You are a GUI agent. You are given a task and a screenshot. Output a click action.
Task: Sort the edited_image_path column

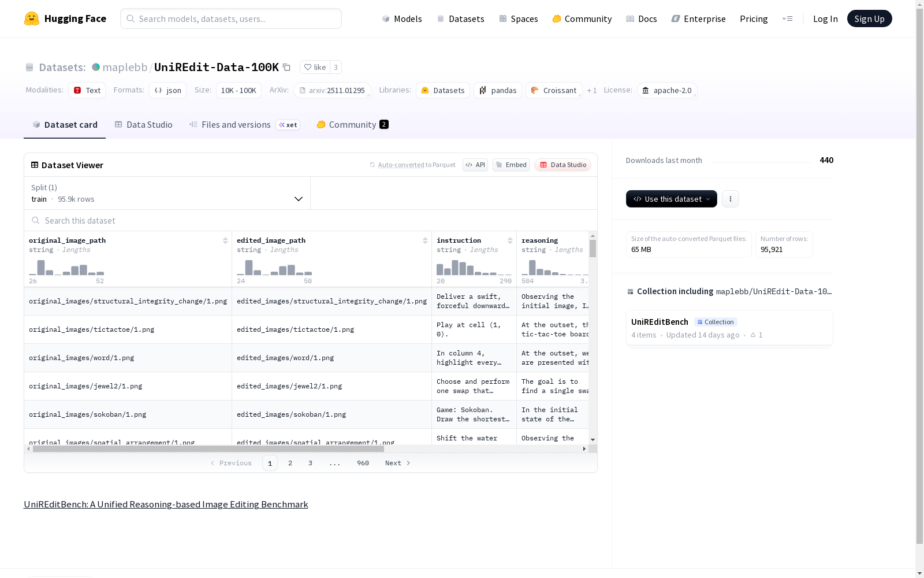[x=425, y=240]
